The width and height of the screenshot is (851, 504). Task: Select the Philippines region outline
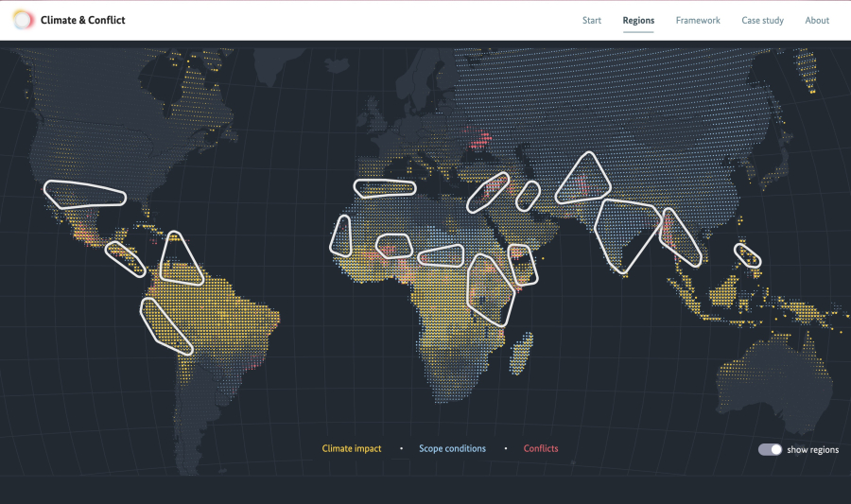(x=747, y=255)
